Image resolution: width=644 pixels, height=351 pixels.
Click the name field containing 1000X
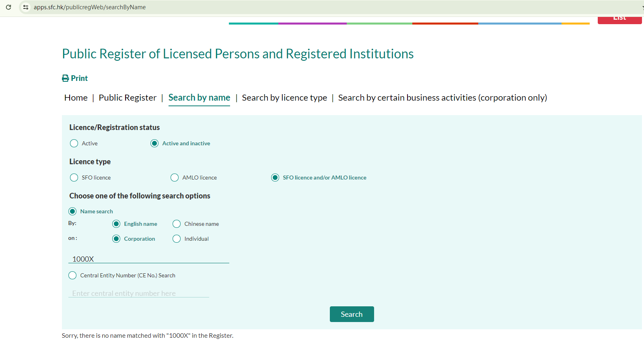(149, 259)
